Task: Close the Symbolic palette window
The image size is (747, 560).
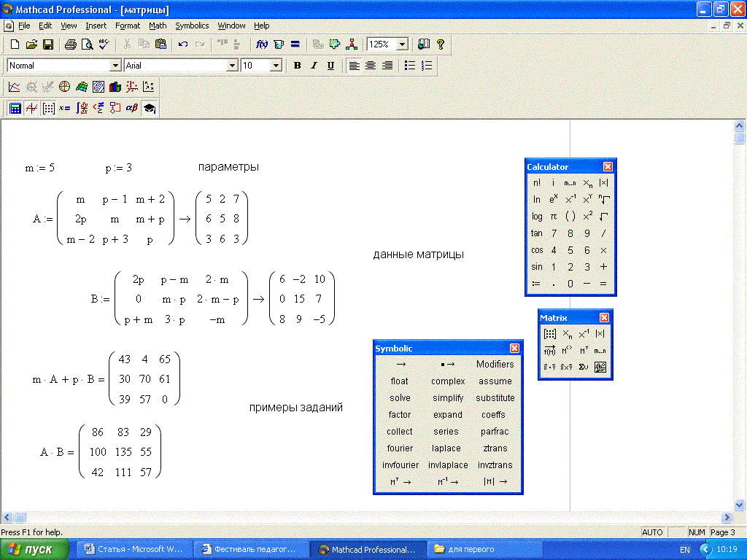Action: pyautogui.click(x=514, y=349)
